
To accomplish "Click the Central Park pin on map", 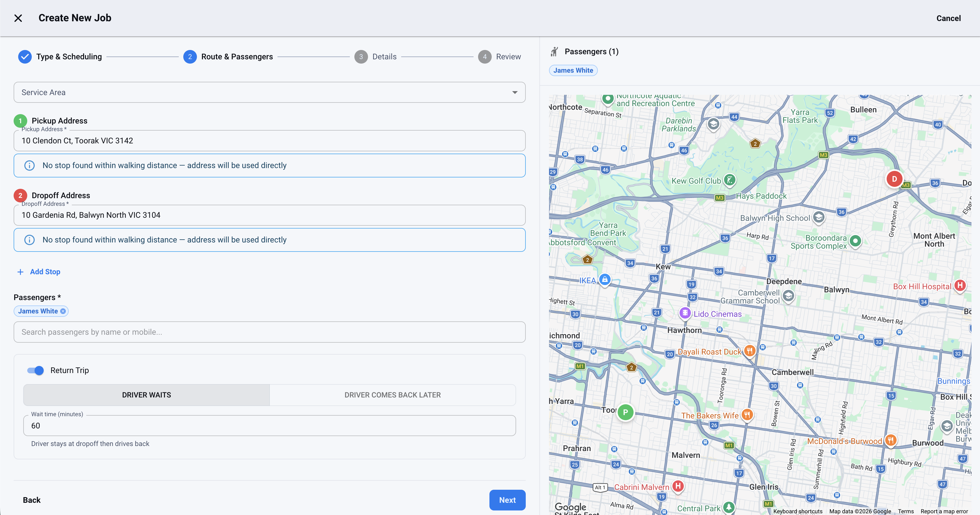I will pos(729,507).
